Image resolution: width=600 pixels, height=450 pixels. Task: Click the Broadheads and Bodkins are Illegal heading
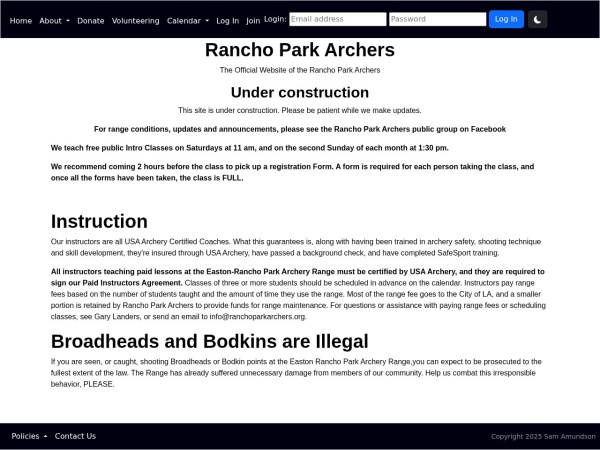coord(209,341)
